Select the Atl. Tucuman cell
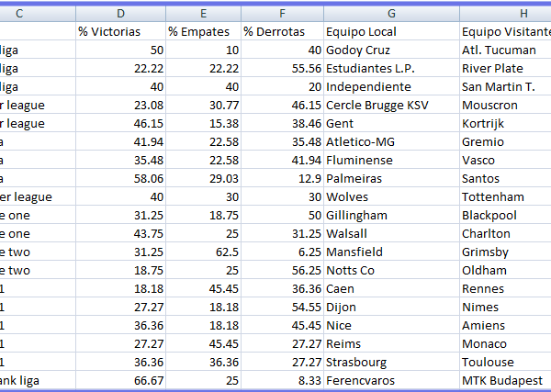 pos(505,50)
